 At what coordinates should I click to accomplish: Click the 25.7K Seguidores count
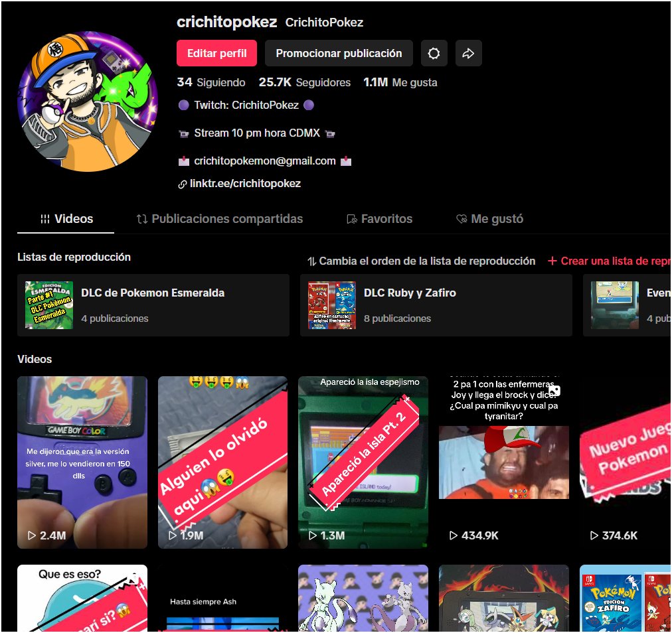[x=304, y=82]
